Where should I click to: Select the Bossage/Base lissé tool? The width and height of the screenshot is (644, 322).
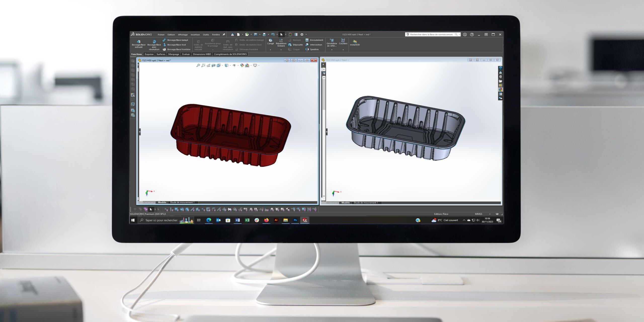[x=174, y=45]
